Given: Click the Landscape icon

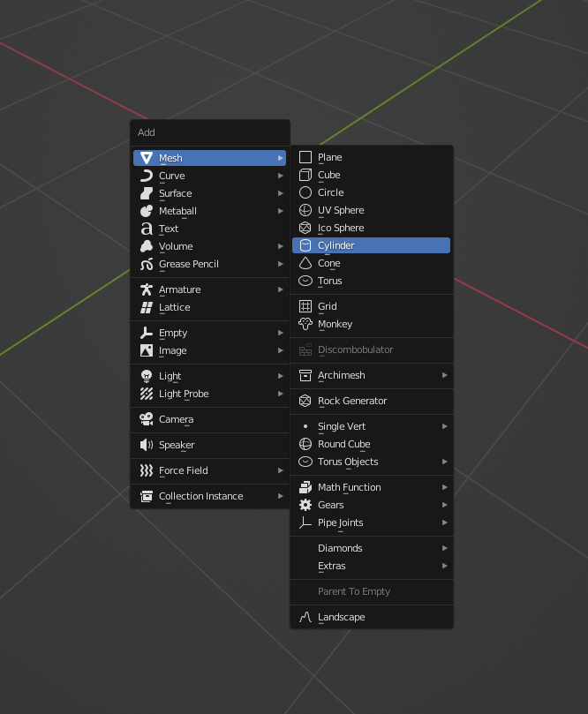Looking at the screenshot, I should [x=305, y=617].
